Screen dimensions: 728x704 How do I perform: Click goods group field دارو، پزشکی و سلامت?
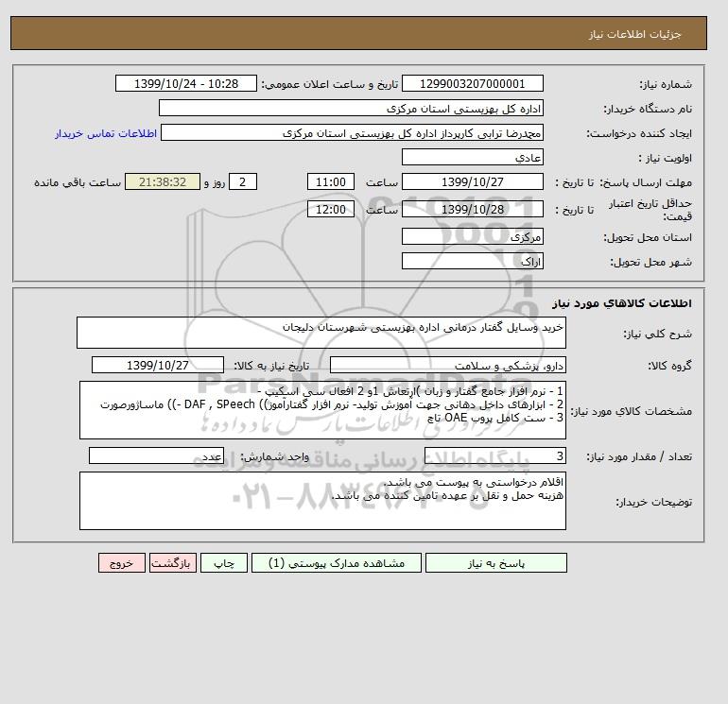pyautogui.click(x=447, y=365)
